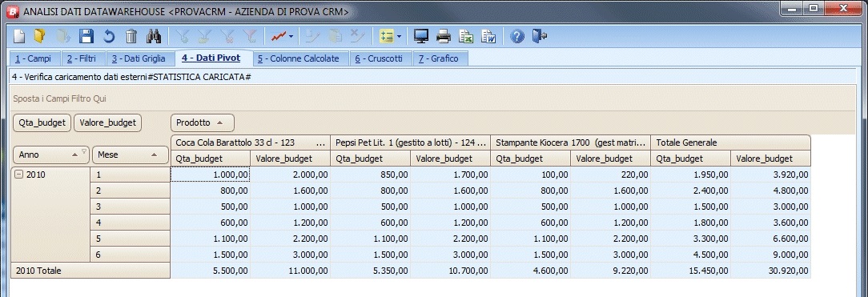Open the green list options dropdown arrow
This screenshot has width=868, height=297.
coord(399,37)
